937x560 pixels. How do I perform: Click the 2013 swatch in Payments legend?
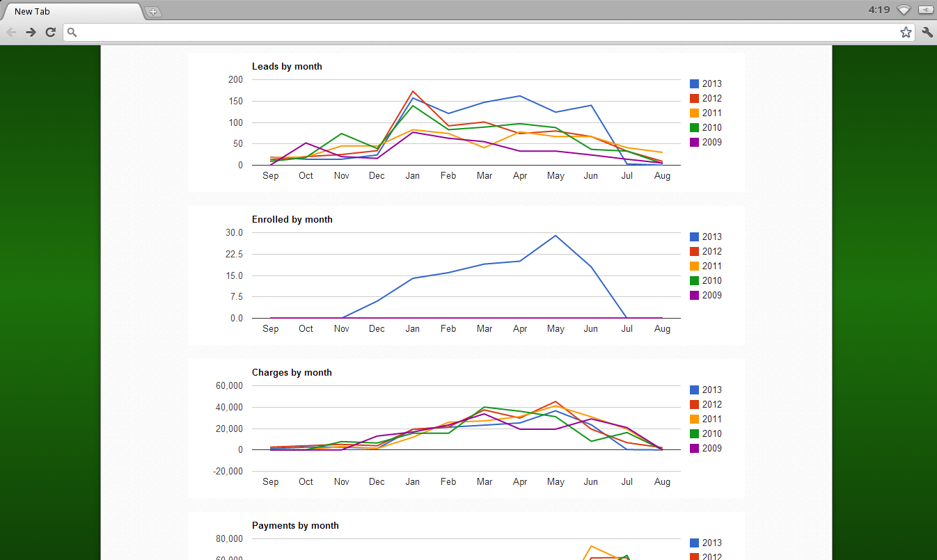point(694,543)
